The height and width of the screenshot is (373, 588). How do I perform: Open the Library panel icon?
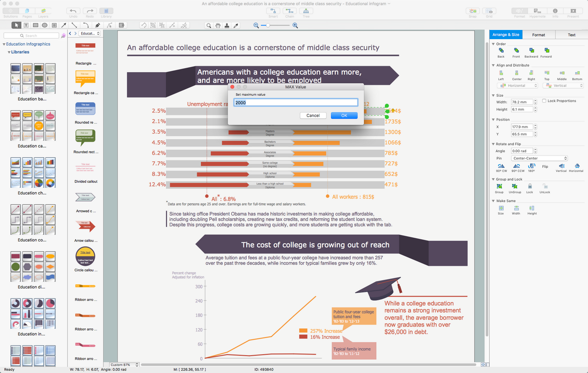(106, 11)
